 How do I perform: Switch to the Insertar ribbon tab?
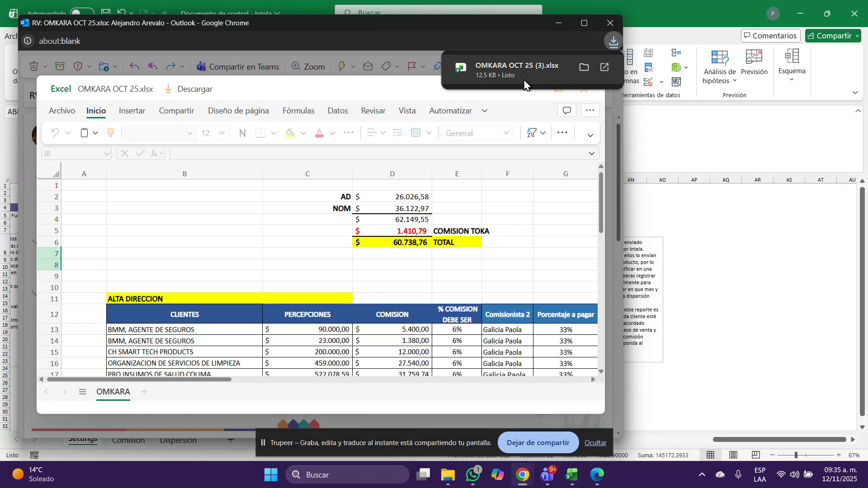click(132, 110)
